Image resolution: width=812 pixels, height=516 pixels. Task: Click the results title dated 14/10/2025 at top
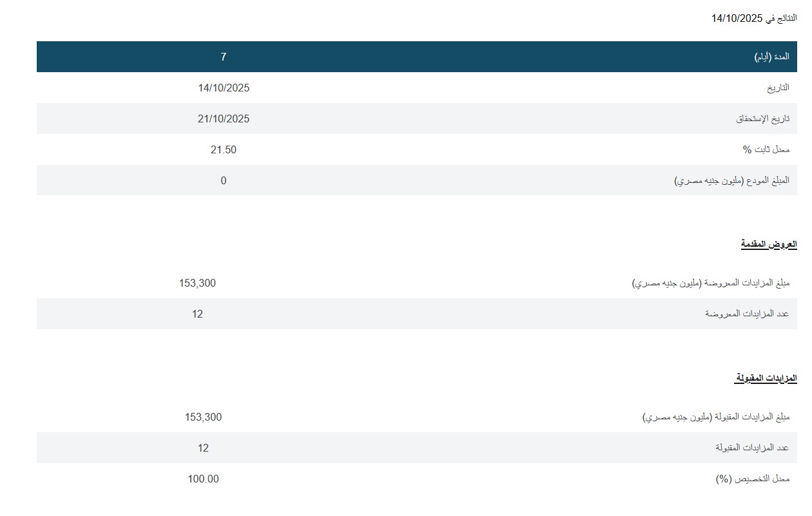click(x=753, y=18)
